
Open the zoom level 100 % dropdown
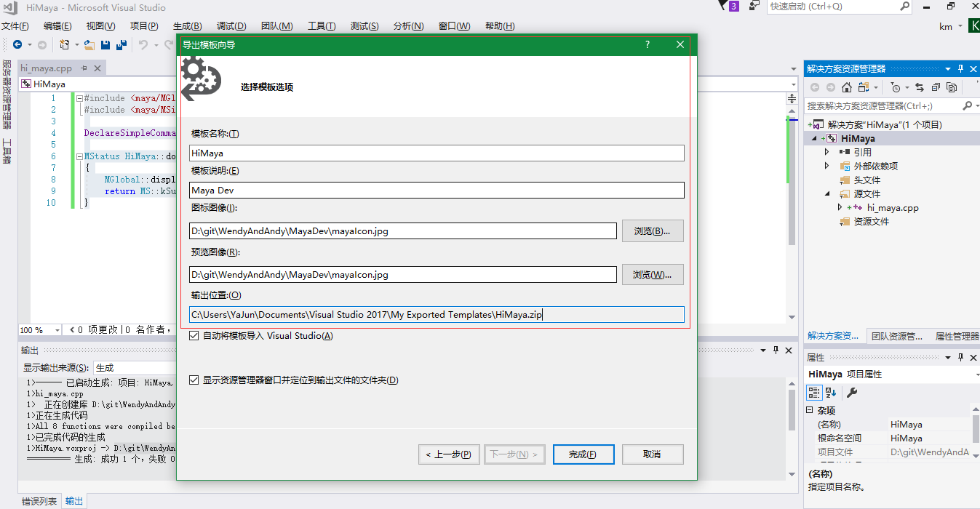tap(57, 330)
